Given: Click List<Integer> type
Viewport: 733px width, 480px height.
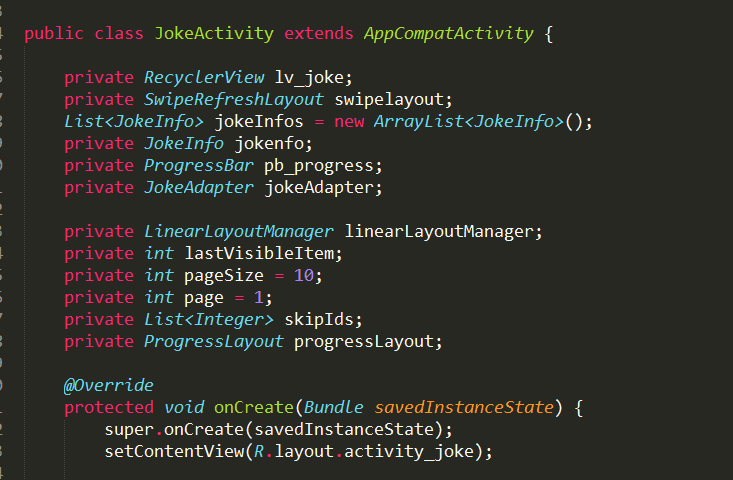Looking at the screenshot, I should 208,319.
